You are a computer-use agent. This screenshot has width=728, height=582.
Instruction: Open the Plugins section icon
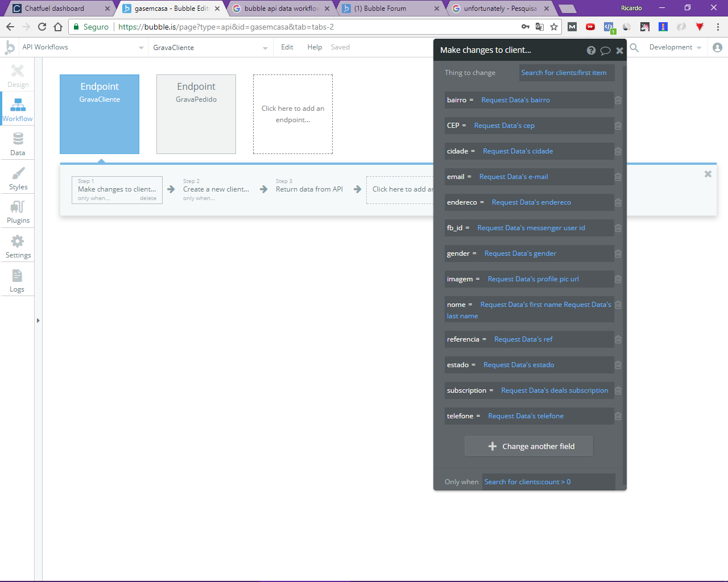18,207
